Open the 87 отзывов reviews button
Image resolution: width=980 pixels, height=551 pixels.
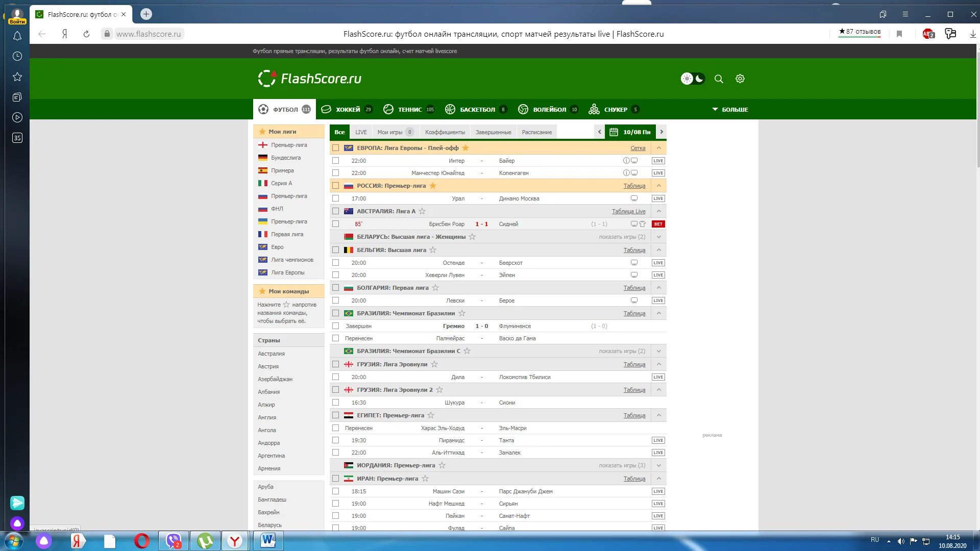click(860, 32)
